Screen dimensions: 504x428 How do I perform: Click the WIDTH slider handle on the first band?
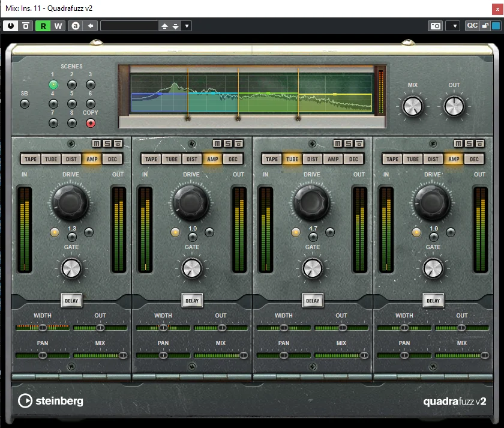click(43, 328)
